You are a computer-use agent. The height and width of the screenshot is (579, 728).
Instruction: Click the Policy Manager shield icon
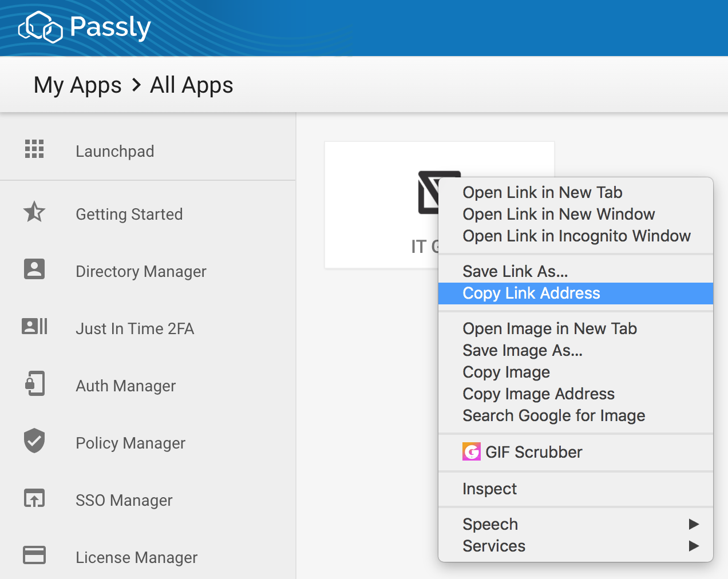pyautogui.click(x=34, y=441)
